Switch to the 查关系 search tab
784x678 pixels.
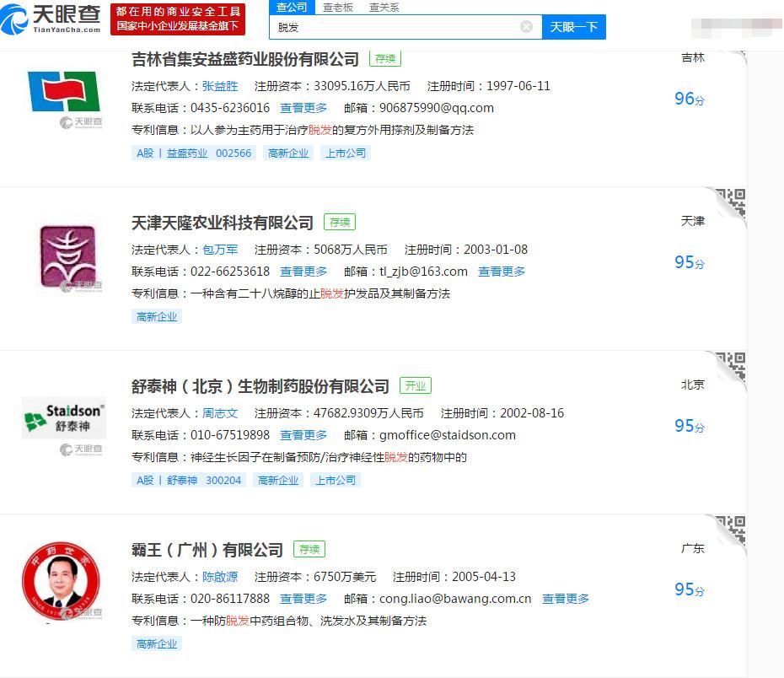click(384, 8)
